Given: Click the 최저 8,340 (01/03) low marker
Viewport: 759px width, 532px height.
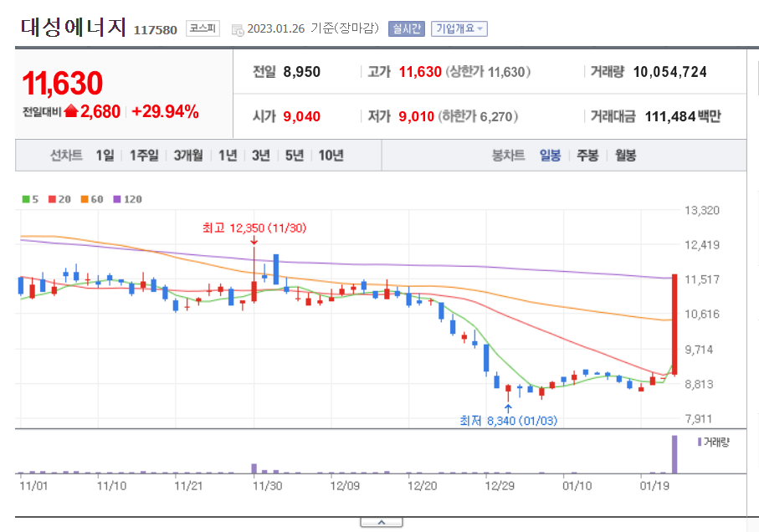Looking at the screenshot, I should pos(508,421).
